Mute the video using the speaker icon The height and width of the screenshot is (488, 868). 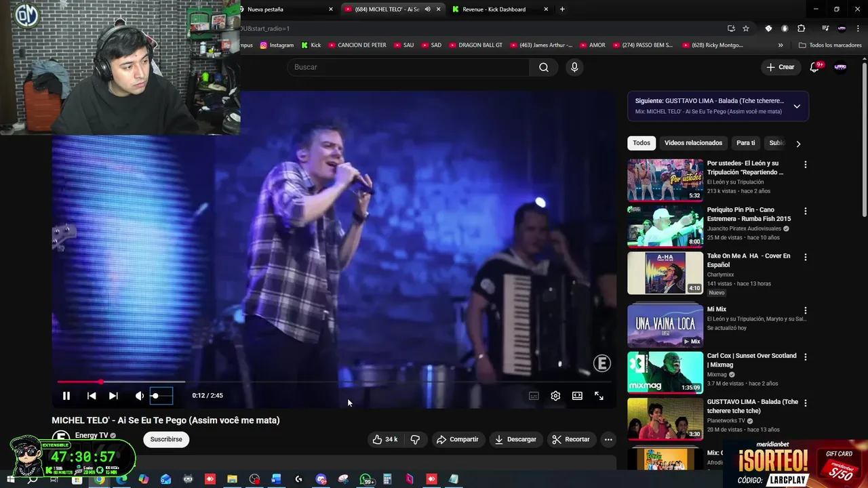(139, 396)
